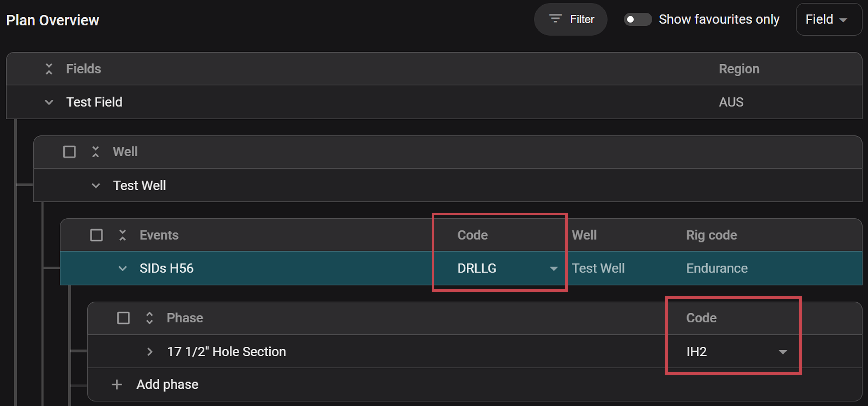Image resolution: width=868 pixels, height=406 pixels.
Task: Expand the 17 1/2" Hole Section phase
Action: pos(150,352)
